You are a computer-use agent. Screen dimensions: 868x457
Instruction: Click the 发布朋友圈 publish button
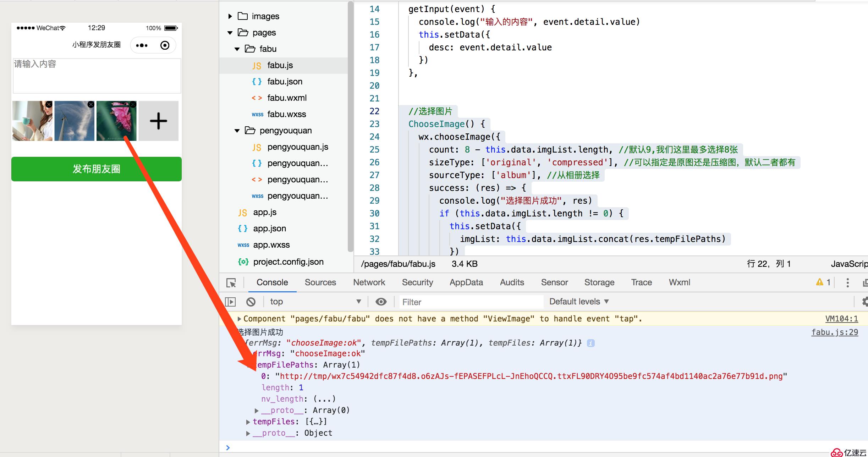point(97,168)
